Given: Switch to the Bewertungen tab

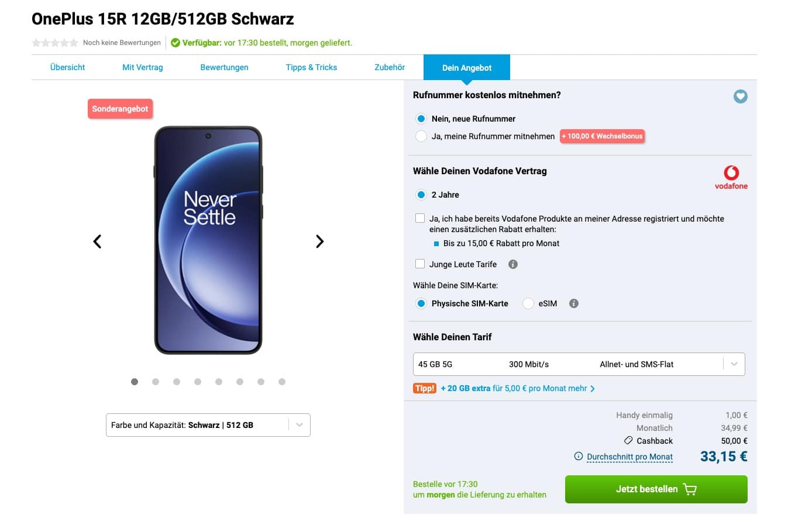Looking at the screenshot, I should click(x=224, y=68).
